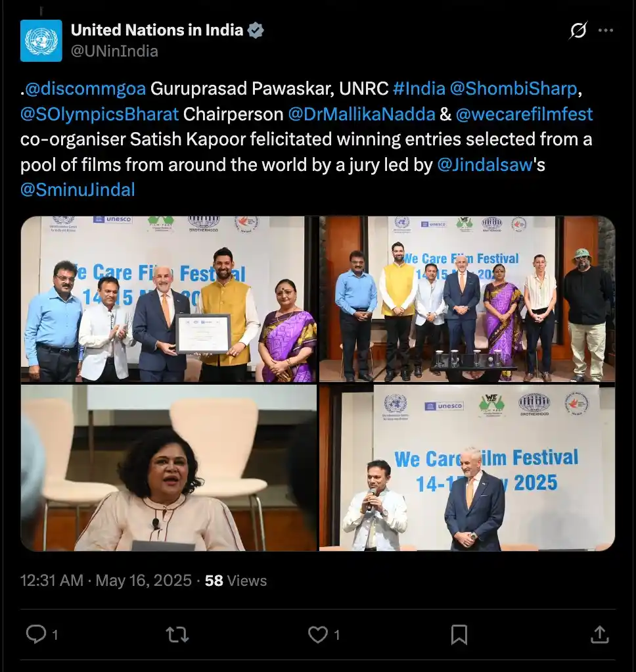Screen dimensions: 636x672
Task: Retweet this post using the repost icon
Action: 177,635
